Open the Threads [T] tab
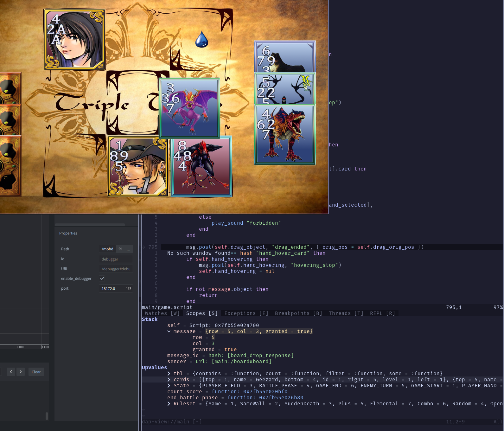 click(346, 313)
